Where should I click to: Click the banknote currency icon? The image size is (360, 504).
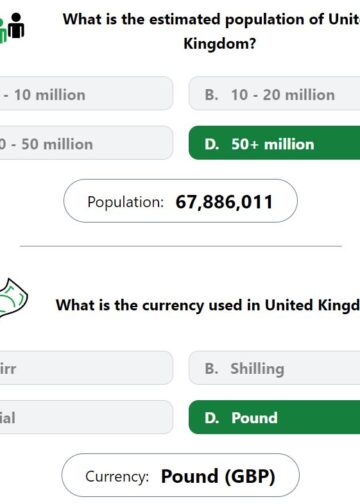pyautogui.click(x=13, y=298)
